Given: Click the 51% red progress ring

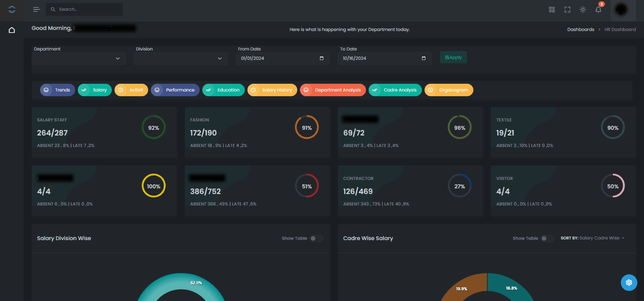Looking at the screenshot, I should tap(307, 186).
